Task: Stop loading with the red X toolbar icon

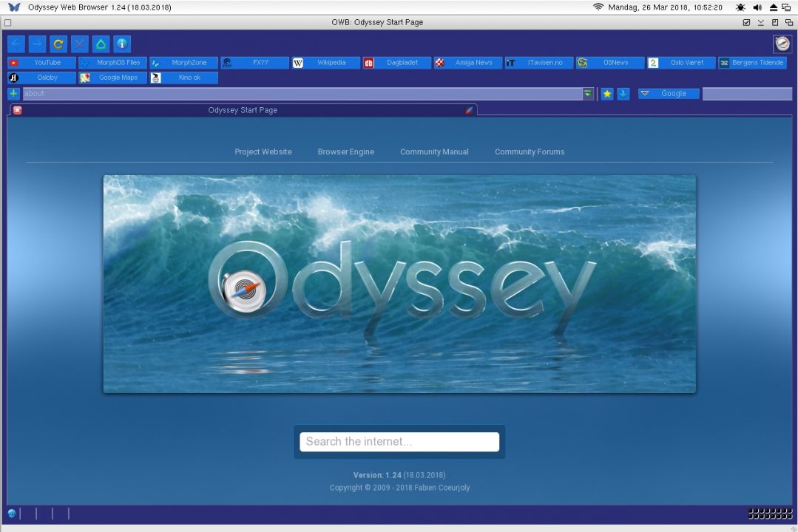Action: [79, 44]
